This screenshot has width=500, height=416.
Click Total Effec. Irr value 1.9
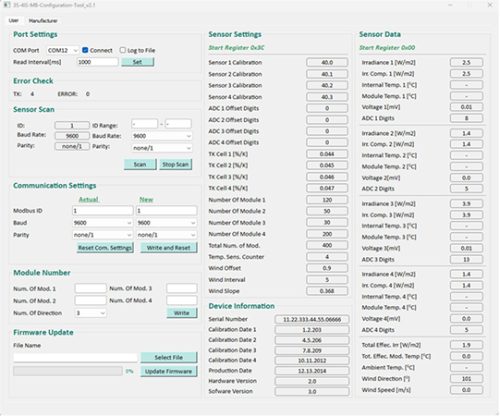[x=466, y=345]
